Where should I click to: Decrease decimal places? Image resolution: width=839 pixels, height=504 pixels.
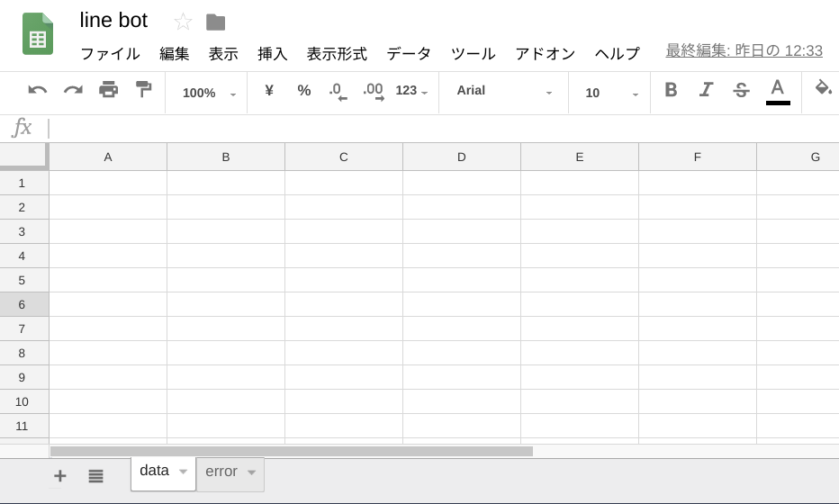click(338, 91)
